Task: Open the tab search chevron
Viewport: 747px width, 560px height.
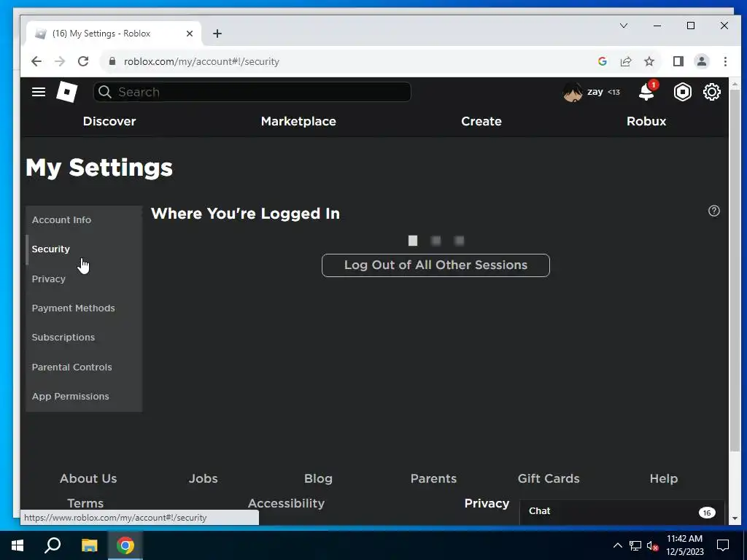Action: [x=624, y=26]
